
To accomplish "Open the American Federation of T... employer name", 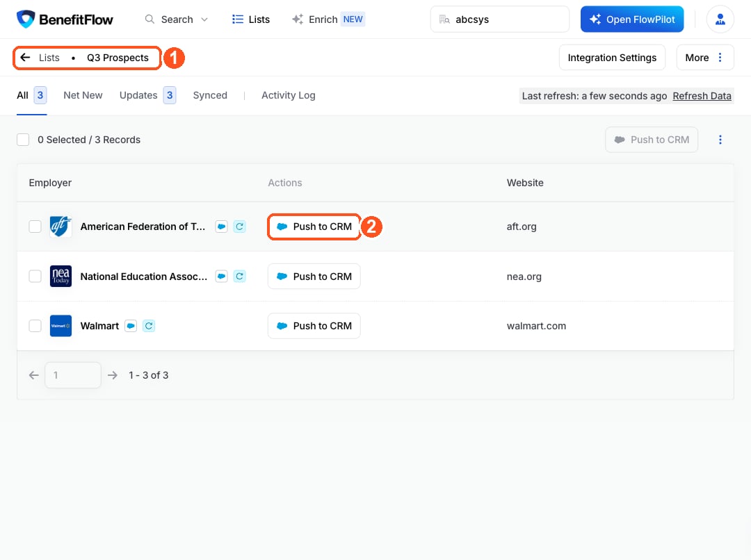I will click(x=143, y=227).
